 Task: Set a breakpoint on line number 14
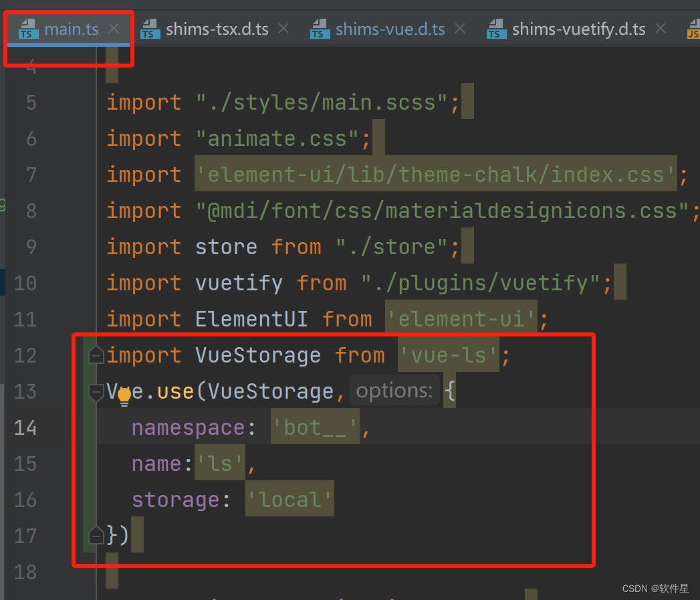(x=25, y=427)
